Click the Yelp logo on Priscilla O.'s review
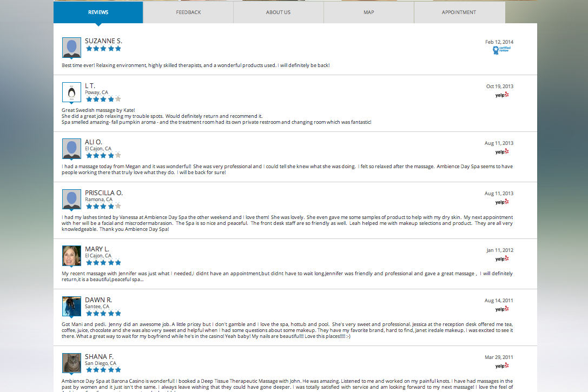The height and width of the screenshot is (392, 588). tap(502, 202)
